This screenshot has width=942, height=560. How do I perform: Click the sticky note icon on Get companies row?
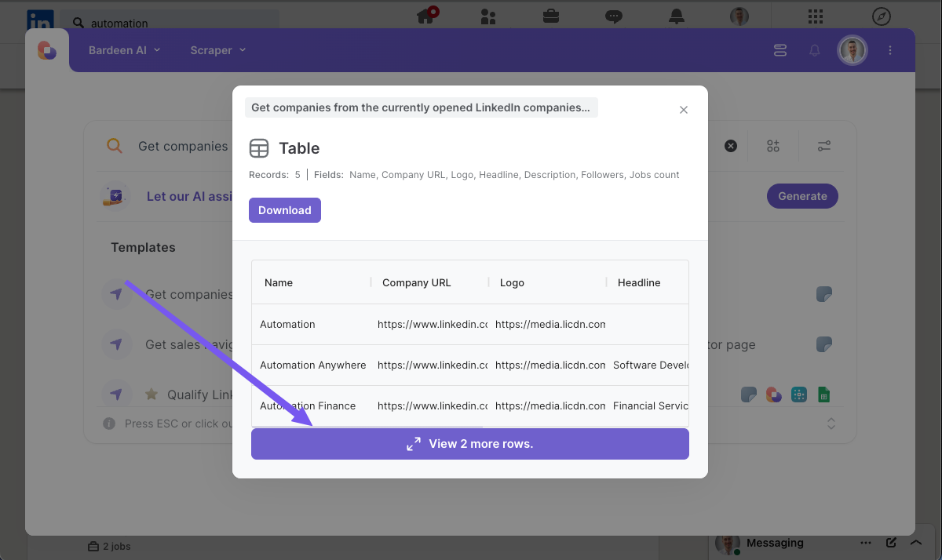pyautogui.click(x=823, y=295)
